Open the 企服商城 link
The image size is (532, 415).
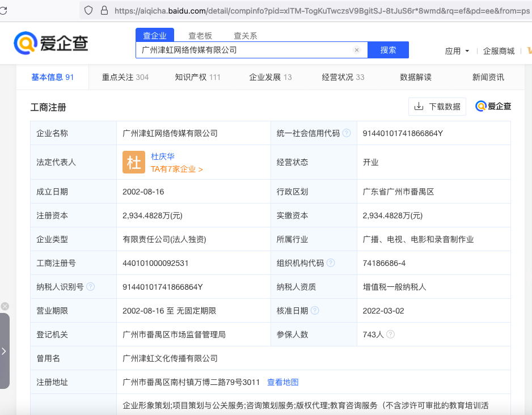pyautogui.click(x=499, y=51)
